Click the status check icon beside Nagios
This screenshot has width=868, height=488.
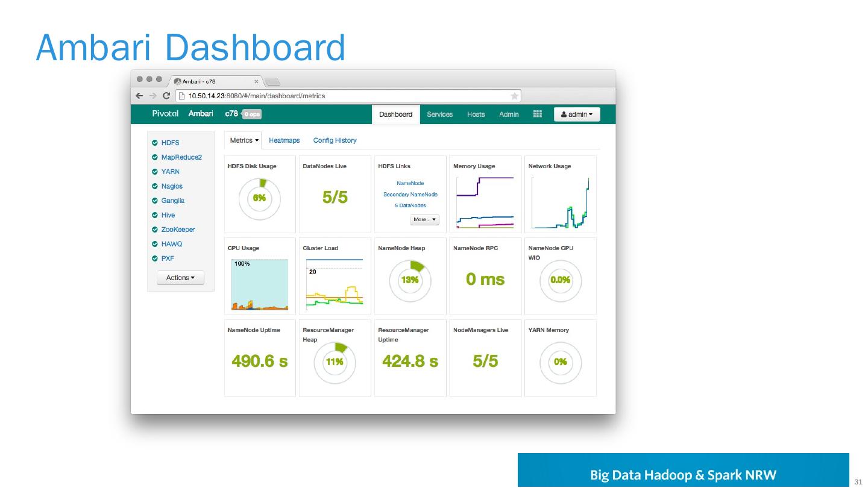click(155, 186)
